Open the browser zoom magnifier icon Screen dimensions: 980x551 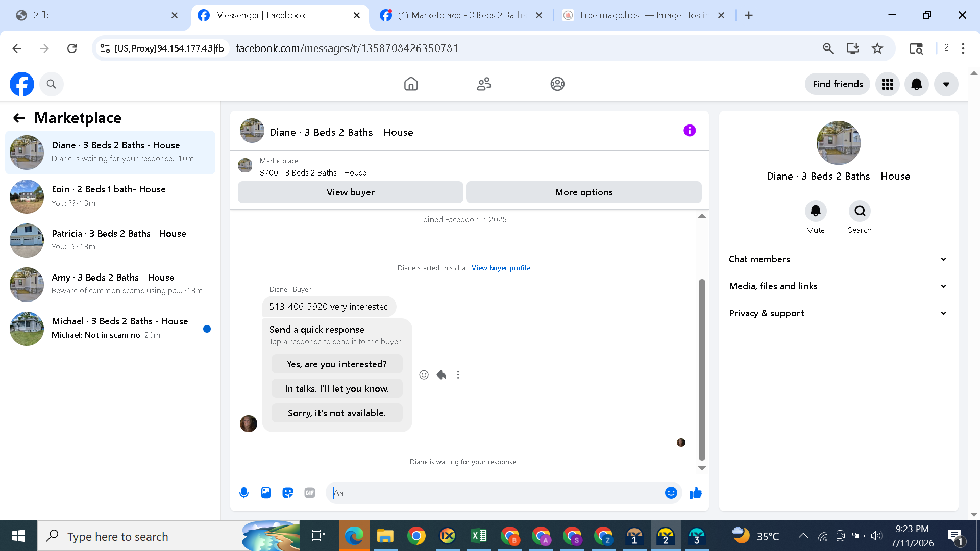tap(828, 48)
